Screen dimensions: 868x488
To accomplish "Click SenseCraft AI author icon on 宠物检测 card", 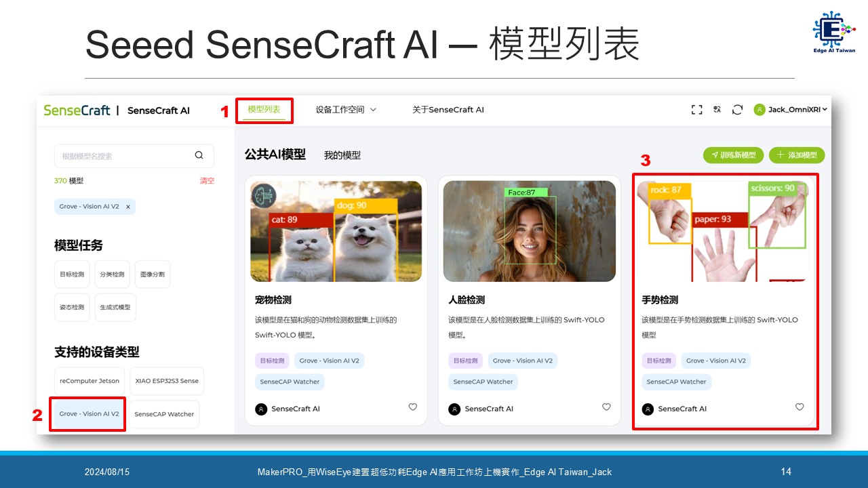I will [x=261, y=409].
